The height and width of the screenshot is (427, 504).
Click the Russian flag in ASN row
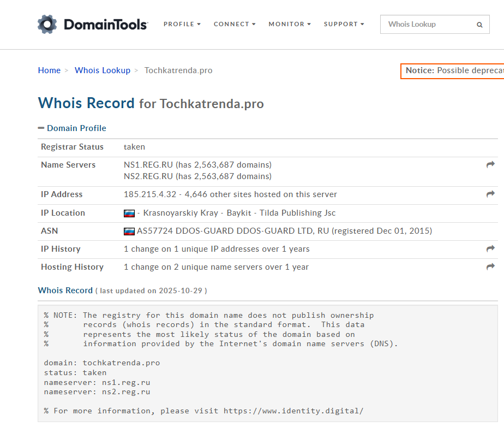point(129,231)
